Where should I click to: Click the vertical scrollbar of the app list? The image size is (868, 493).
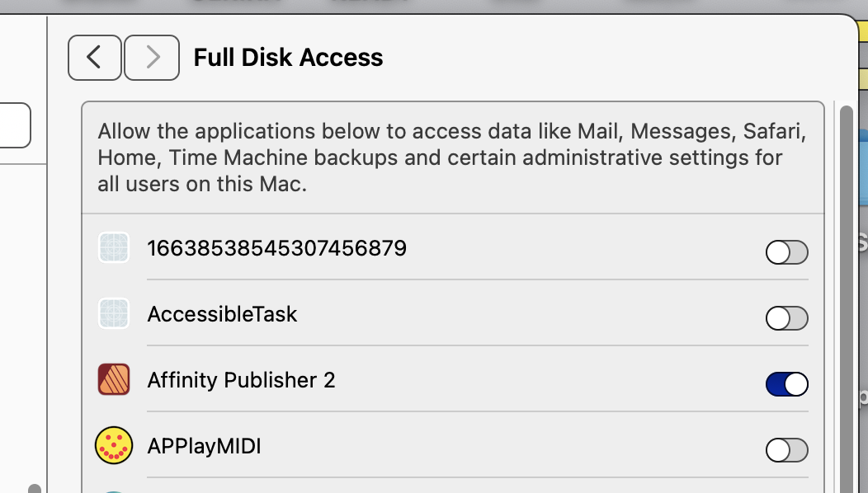pos(846,298)
